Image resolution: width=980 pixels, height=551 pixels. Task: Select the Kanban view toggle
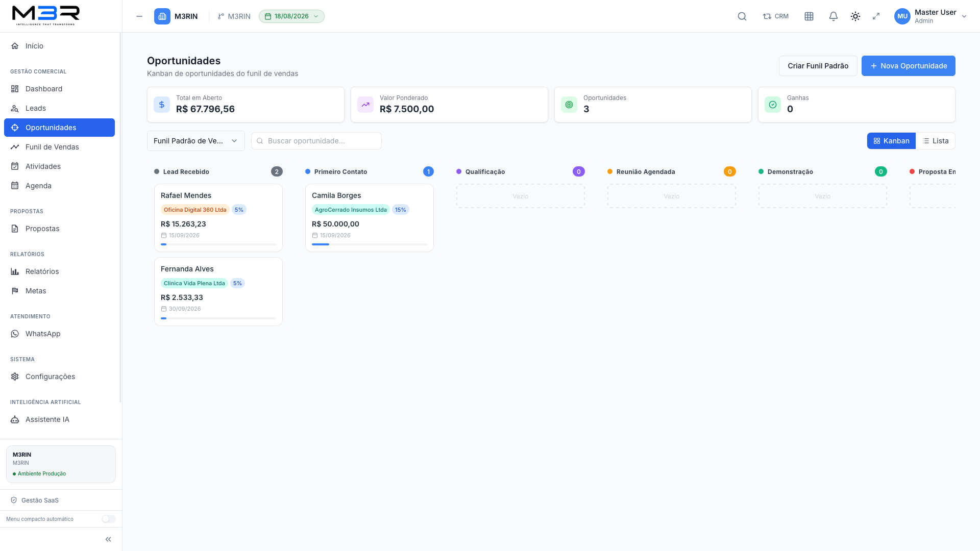click(892, 141)
